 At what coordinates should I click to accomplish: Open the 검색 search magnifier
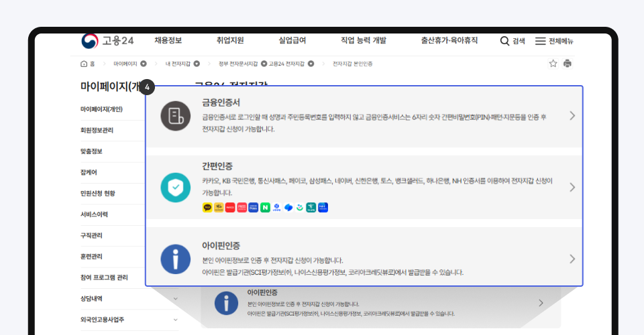[504, 41]
